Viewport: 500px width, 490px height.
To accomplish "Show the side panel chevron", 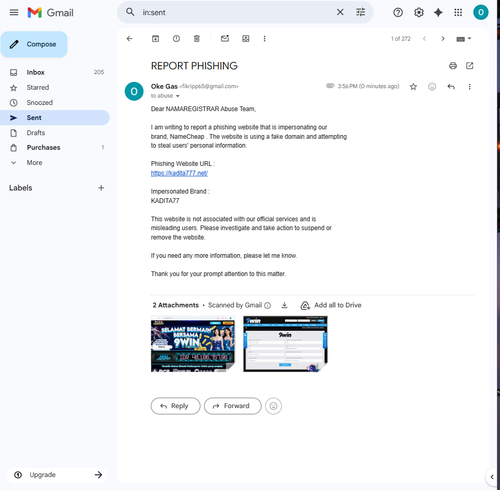I will 492,477.
